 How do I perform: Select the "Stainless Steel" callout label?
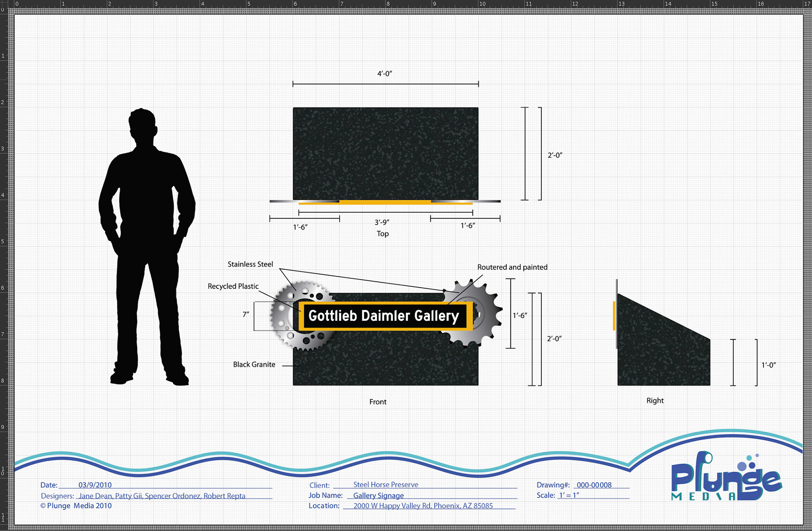point(250,264)
